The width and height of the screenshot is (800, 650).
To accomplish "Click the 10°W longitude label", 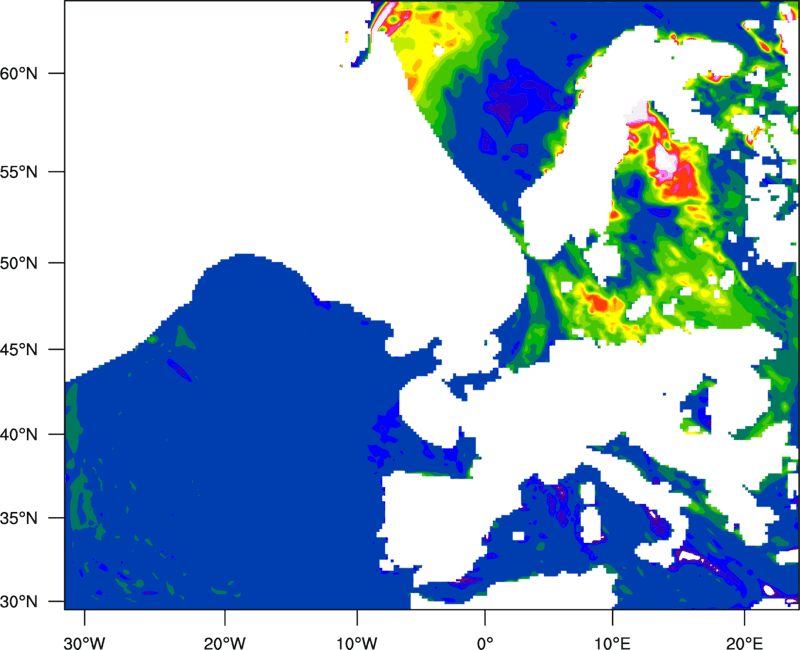I will click(x=357, y=643).
